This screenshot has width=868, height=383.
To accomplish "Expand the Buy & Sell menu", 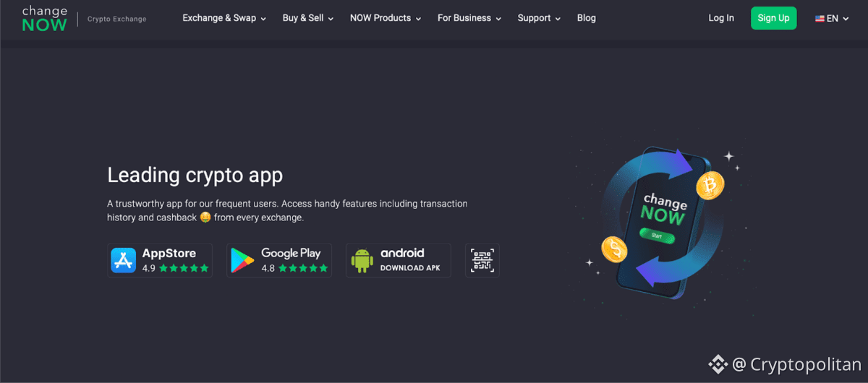I will (x=308, y=18).
